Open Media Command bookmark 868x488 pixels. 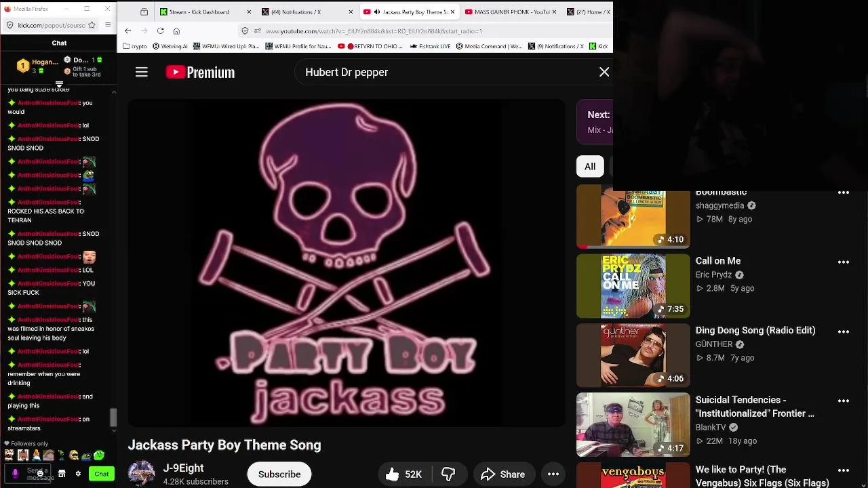[x=489, y=46]
